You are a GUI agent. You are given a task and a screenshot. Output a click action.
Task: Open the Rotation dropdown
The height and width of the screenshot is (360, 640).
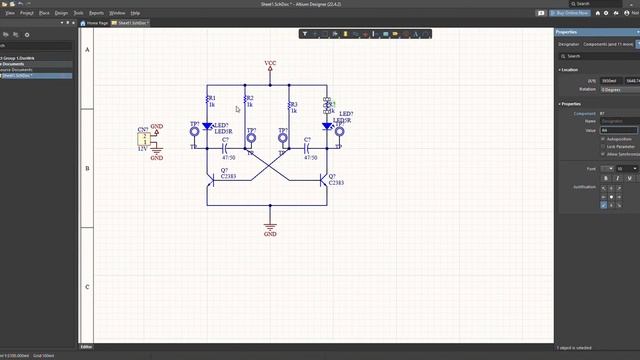620,89
